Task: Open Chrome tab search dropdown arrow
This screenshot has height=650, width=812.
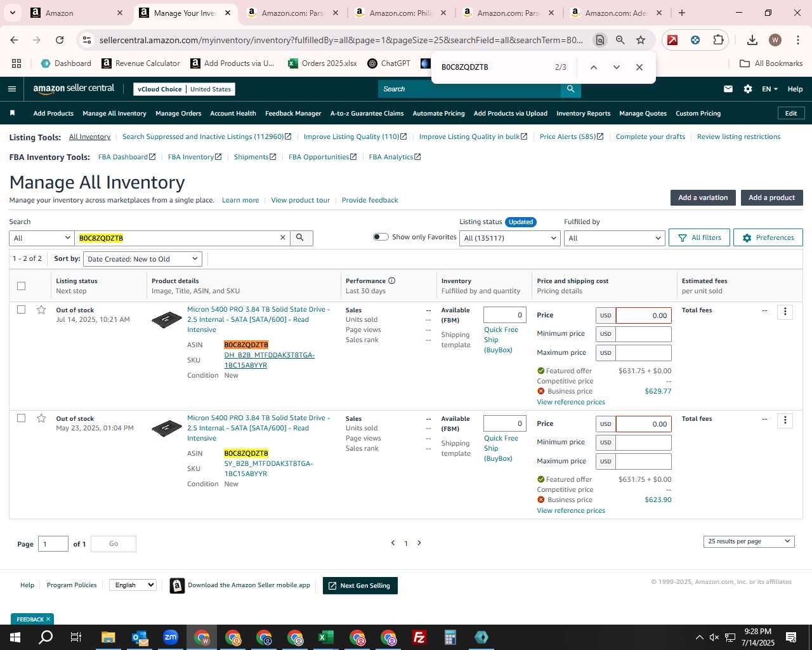Action: click(x=13, y=13)
